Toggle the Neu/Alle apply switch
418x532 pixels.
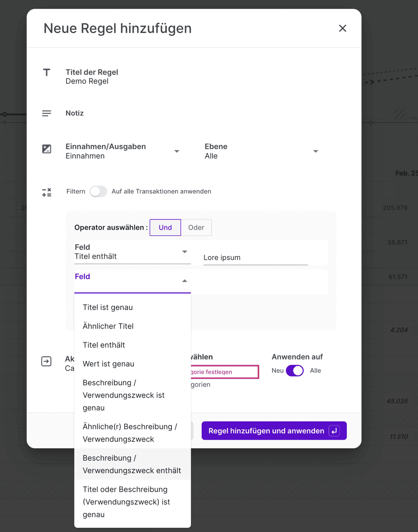click(x=295, y=371)
